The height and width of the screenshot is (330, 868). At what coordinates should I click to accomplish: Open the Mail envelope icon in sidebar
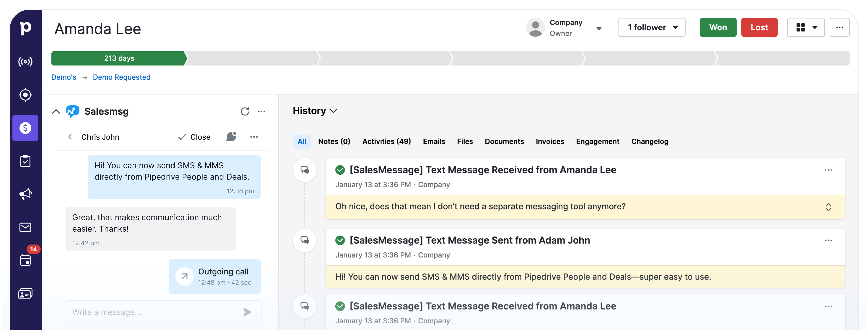pyautogui.click(x=25, y=227)
